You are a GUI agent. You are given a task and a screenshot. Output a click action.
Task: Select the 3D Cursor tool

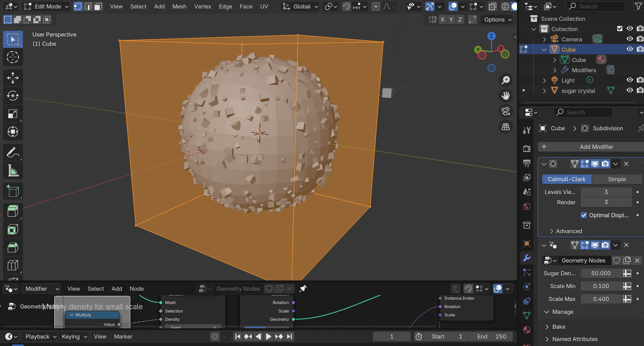(13, 57)
